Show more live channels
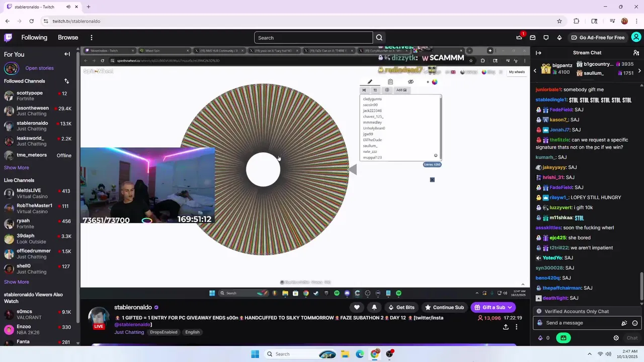The image size is (644, 362). [16, 282]
